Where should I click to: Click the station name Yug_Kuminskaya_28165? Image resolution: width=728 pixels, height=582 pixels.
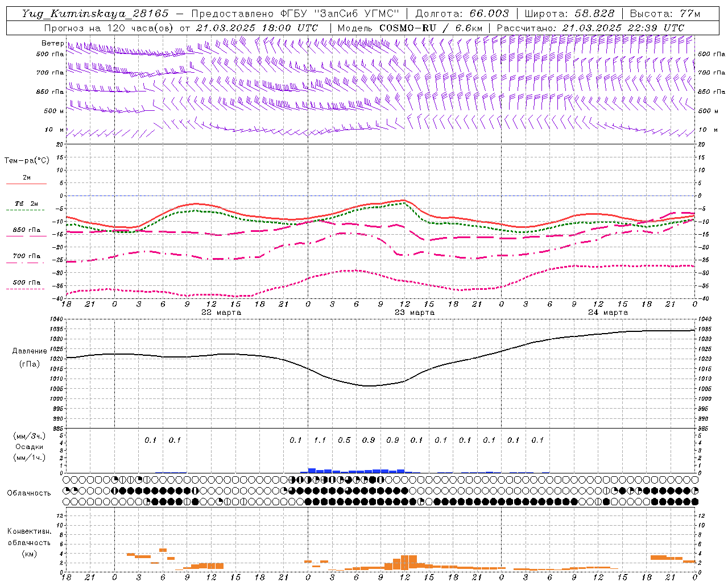click(94, 14)
